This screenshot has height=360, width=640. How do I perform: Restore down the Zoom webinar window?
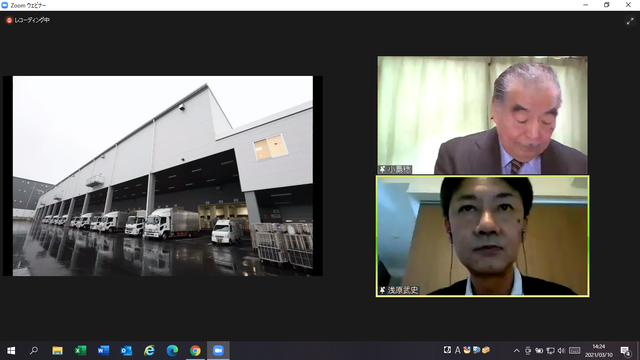tap(607, 5)
